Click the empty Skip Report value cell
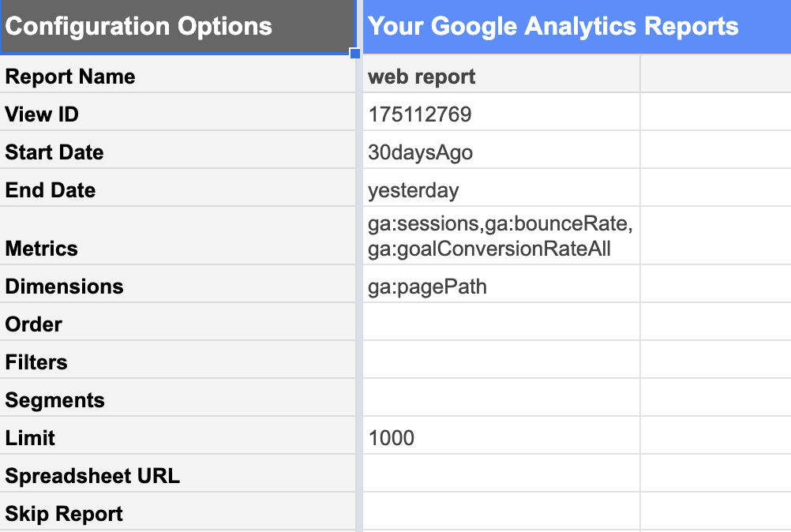791x532 pixels. [501, 511]
